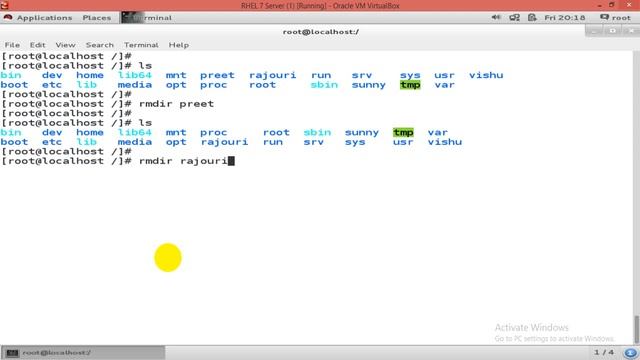Open the Search menu
This screenshot has width=640, height=360.
[100, 45]
